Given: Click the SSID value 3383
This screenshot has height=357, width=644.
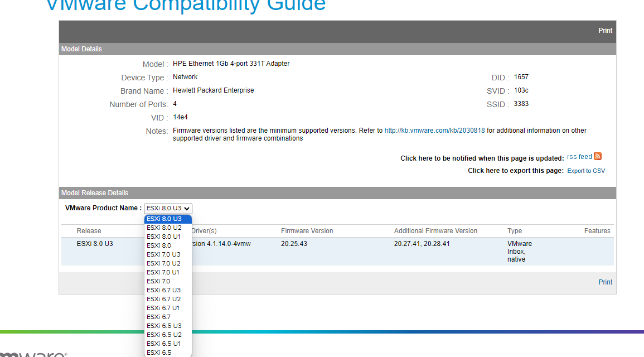Looking at the screenshot, I should (521, 104).
